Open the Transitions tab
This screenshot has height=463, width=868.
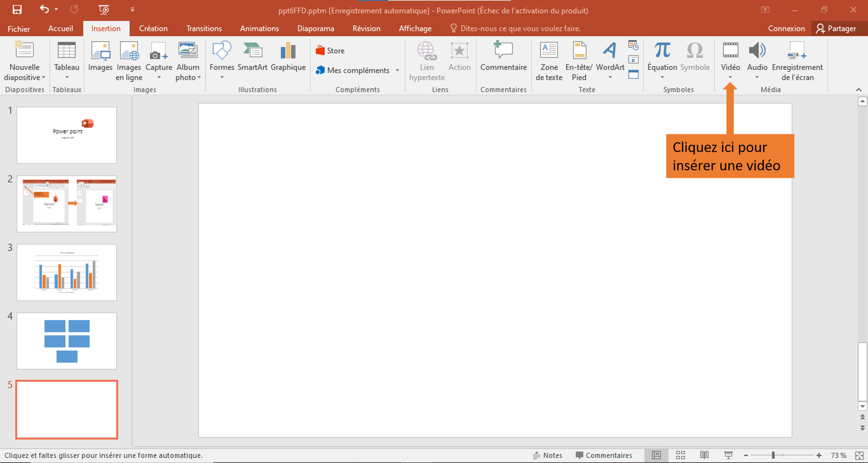(x=204, y=29)
